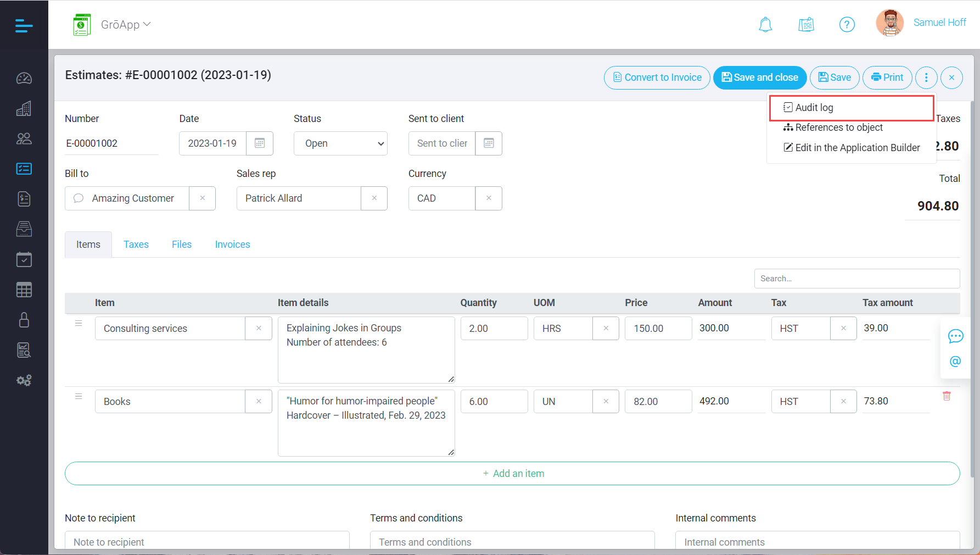Clear the Amazing Customer Bill to field

click(203, 198)
